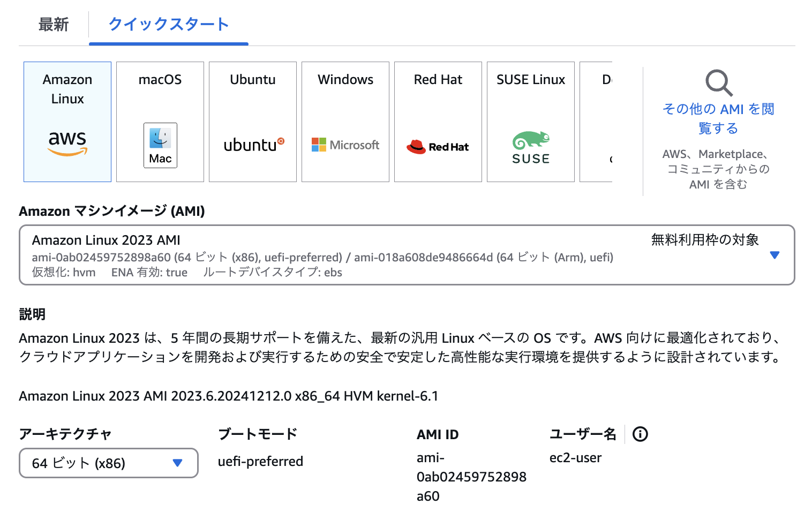Switch to the 最新 tab

54,25
